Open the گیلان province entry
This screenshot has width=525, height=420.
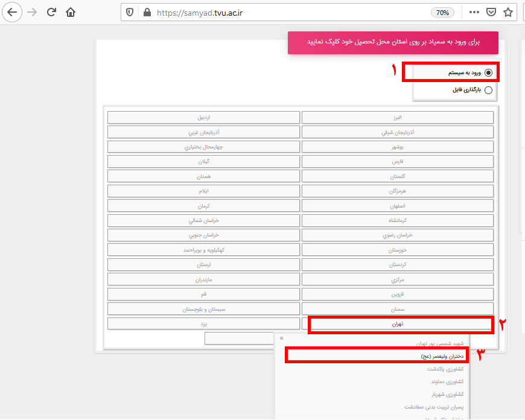203,162
